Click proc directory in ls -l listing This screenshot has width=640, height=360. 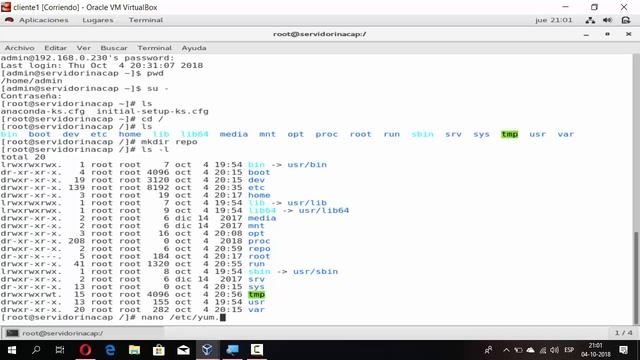click(x=259, y=241)
